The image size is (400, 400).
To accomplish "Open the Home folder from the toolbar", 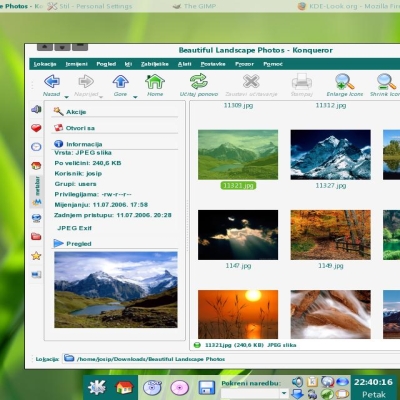I will tap(155, 81).
